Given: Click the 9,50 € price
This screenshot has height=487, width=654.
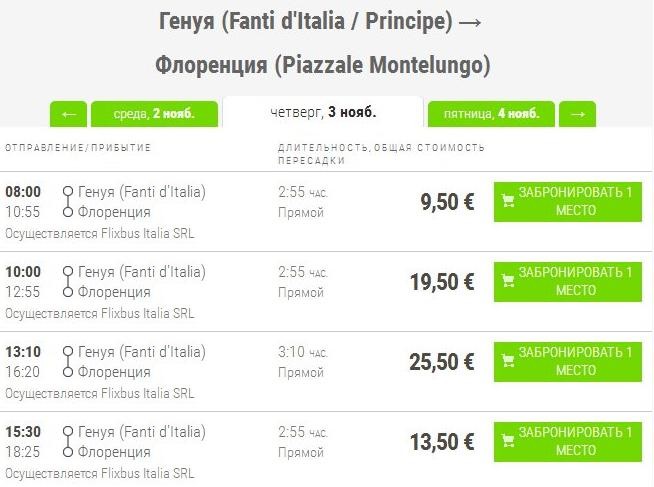Looking at the screenshot, I should [x=447, y=202].
